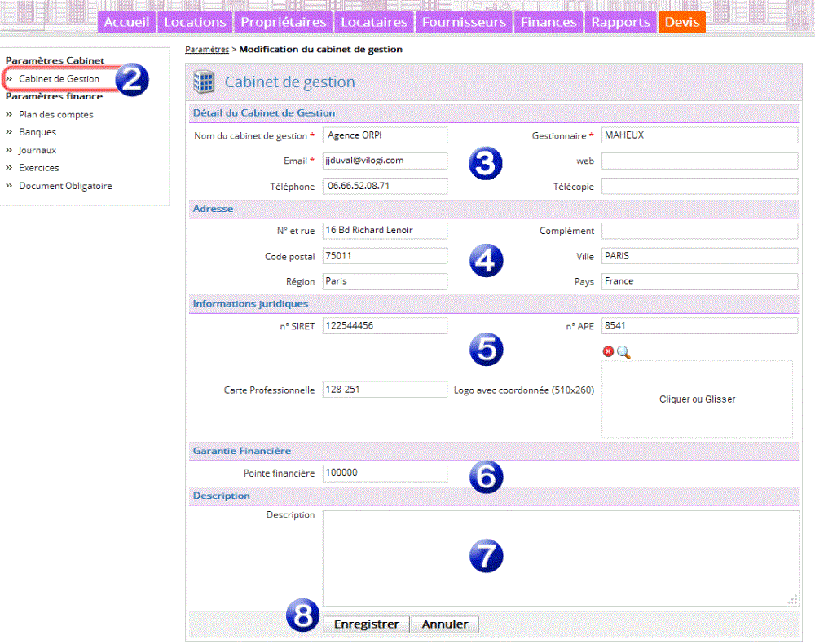
Task: Click the Enregistrer button
Action: (x=367, y=624)
